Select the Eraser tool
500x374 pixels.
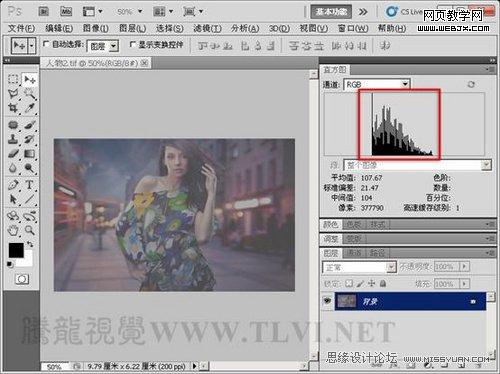coord(13,153)
